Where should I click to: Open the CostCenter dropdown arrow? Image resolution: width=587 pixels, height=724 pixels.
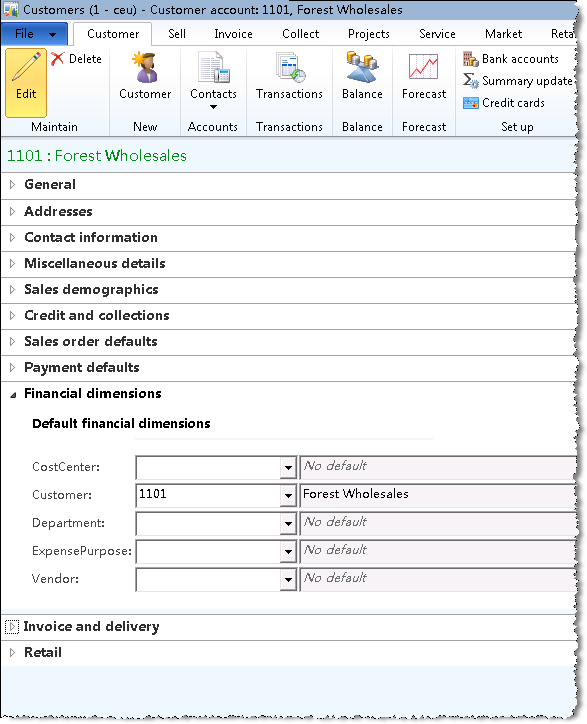pyautogui.click(x=288, y=468)
